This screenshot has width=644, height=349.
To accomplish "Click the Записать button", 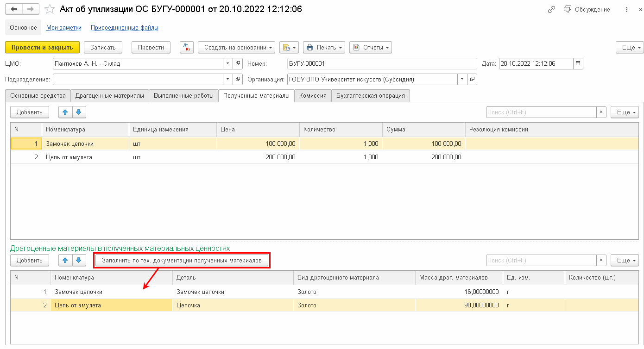I will coord(103,47).
